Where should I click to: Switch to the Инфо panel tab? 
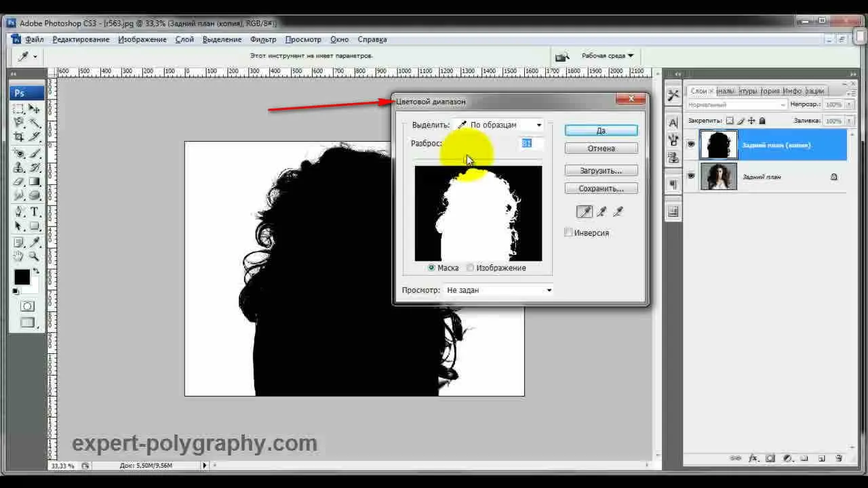(791, 91)
